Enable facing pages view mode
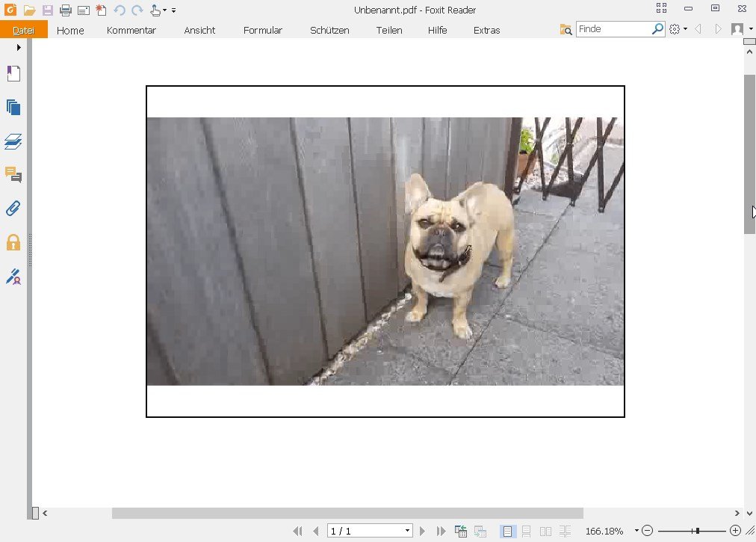The width and height of the screenshot is (756, 542). [x=545, y=531]
